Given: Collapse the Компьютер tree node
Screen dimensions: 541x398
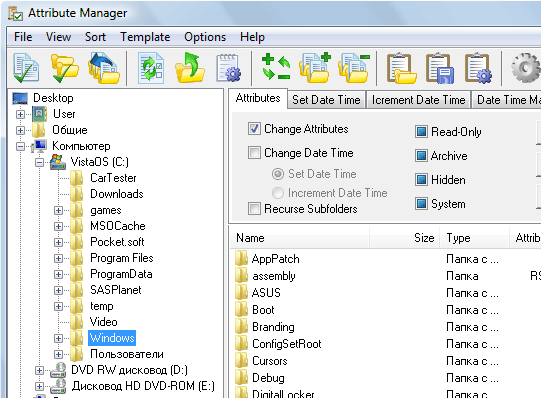Looking at the screenshot, I should pos(20,147).
